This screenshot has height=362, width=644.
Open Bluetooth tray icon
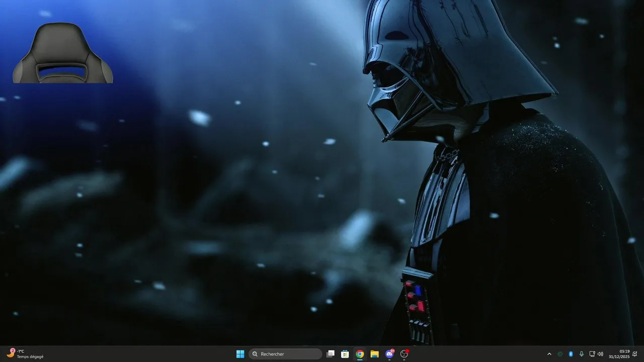tap(571, 354)
